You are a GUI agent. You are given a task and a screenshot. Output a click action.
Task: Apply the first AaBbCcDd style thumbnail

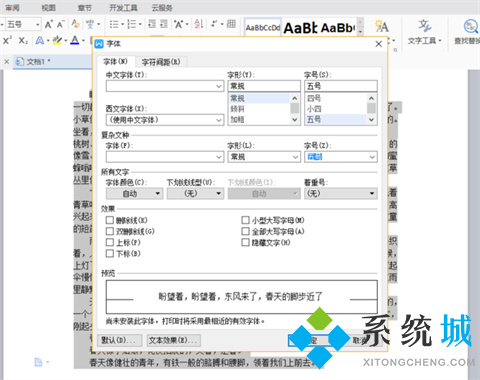pyautogui.click(x=263, y=28)
